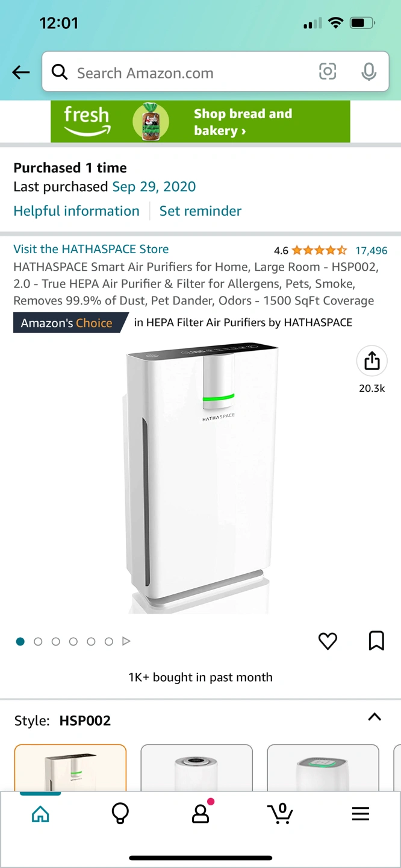The width and height of the screenshot is (401, 868).
Task: Go to Home tab in bottom bar
Action: (x=40, y=814)
